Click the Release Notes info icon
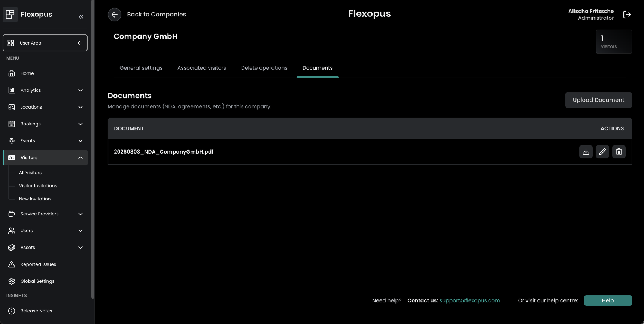This screenshot has height=324, width=644. pos(12,311)
